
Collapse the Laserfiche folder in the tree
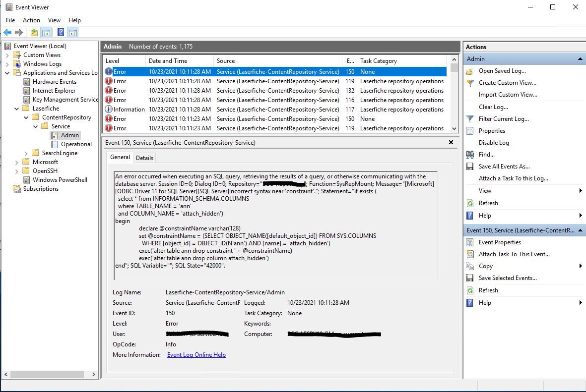click(x=16, y=109)
